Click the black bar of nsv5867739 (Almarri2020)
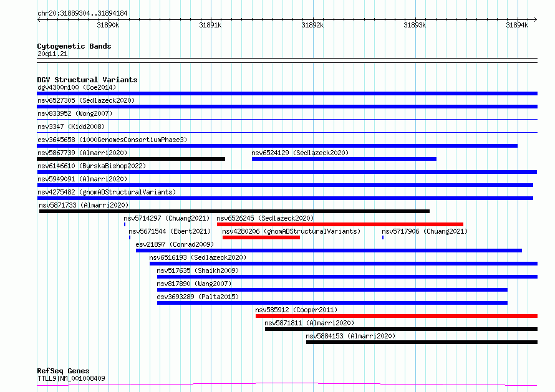The width and height of the screenshot is (555, 392). 131,159
